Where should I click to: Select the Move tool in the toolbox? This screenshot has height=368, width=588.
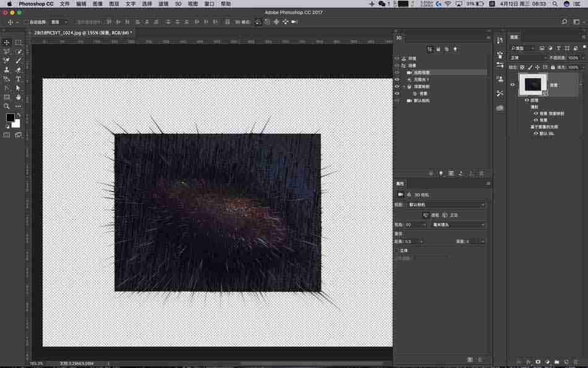click(6, 42)
